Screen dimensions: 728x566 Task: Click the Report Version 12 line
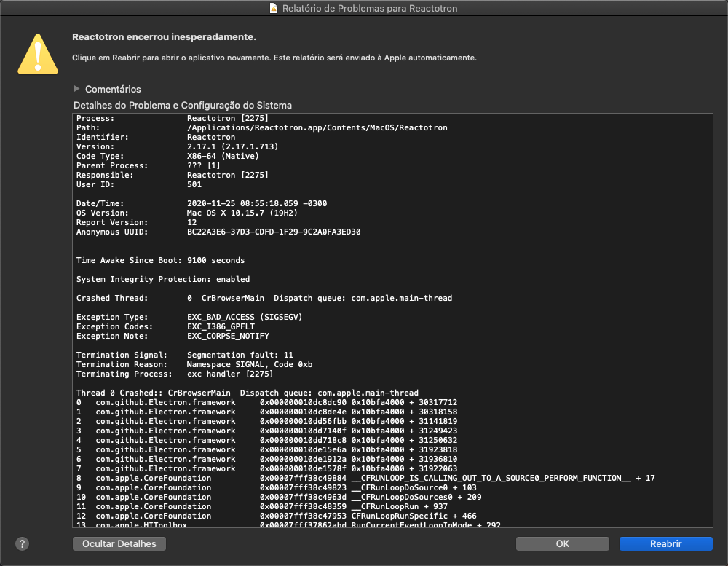137,223
